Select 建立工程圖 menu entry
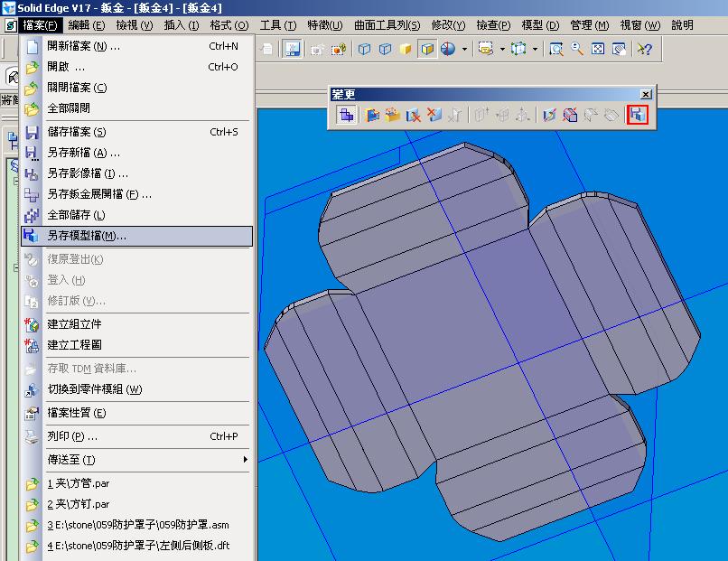 click(137, 345)
